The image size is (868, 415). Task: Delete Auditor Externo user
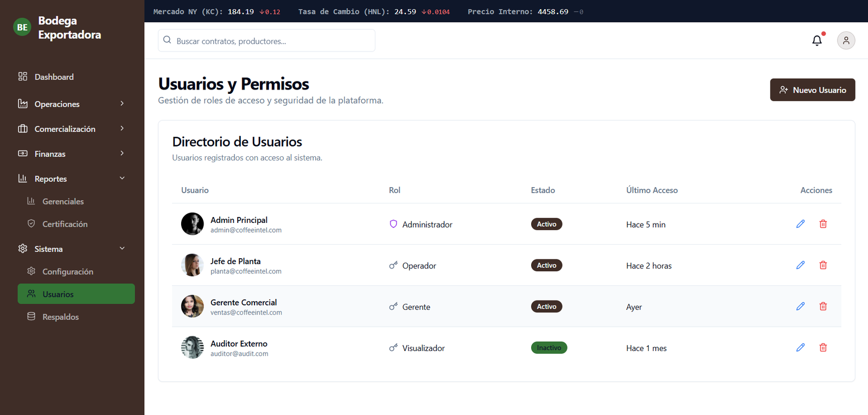pos(823,348)
